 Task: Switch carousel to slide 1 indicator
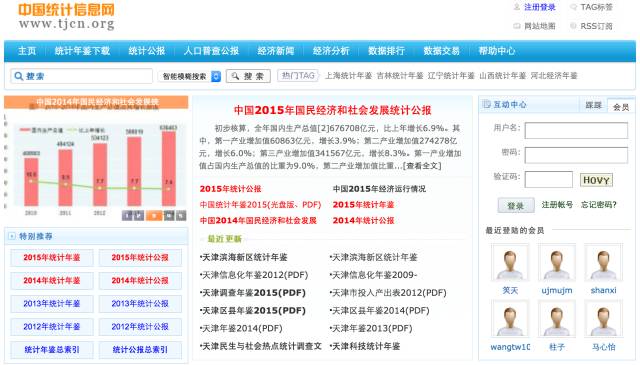(127, 215)
